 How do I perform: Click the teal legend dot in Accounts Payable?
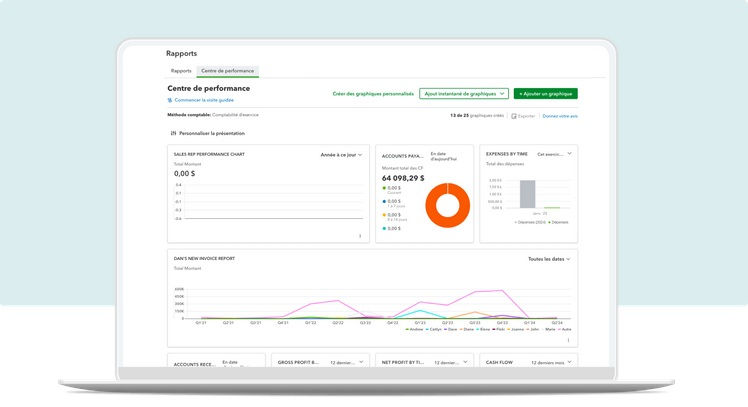click(x=384, y=229)
